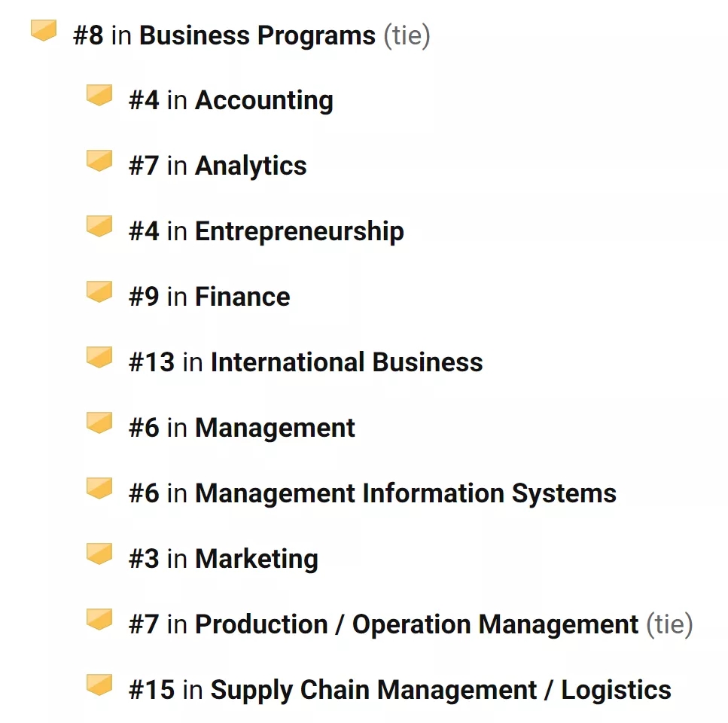Click the badge icon next to Accounting
728x723 pixels.
coord(99,95)
